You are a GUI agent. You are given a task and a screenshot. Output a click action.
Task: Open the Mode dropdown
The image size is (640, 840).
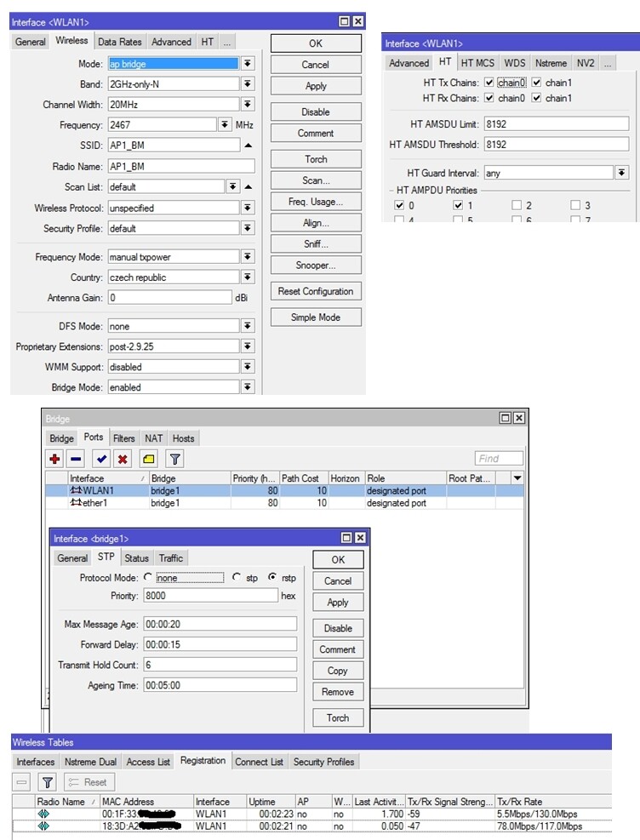(x=248, y=63)
